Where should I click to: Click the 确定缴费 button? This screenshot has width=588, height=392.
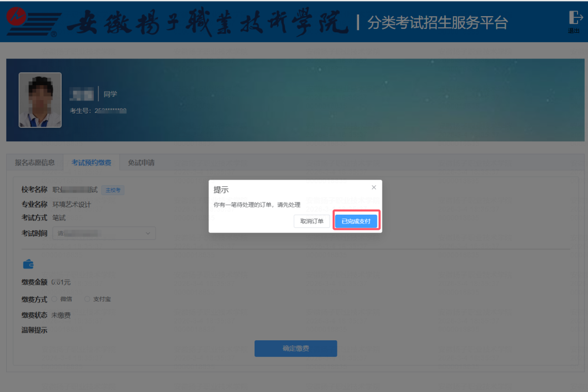296,349
